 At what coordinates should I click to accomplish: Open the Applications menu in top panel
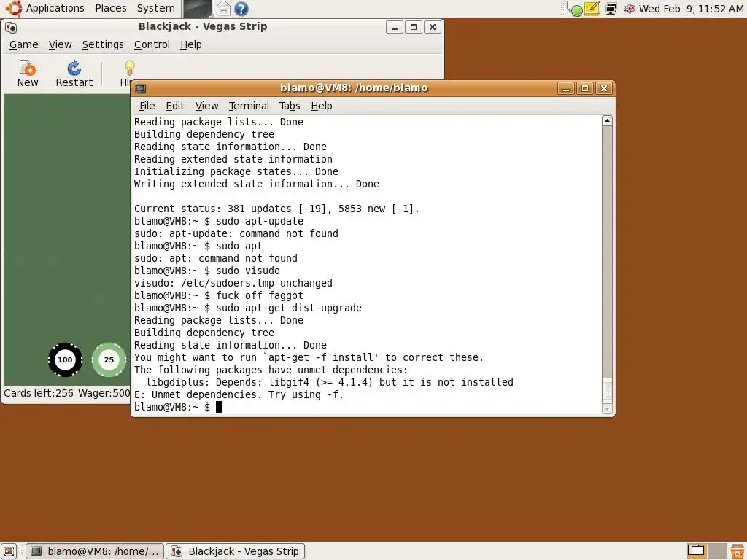[x=55, y=8]
